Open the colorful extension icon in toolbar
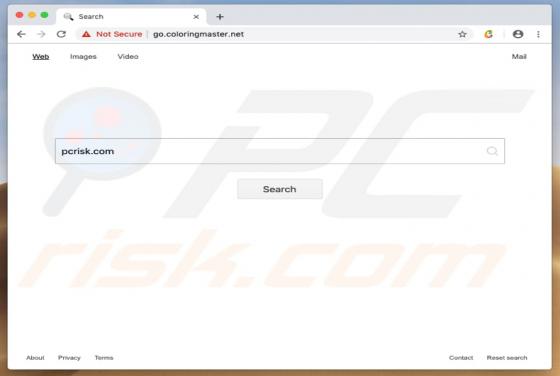Viewport: 560px width, 376px height. 488,34
